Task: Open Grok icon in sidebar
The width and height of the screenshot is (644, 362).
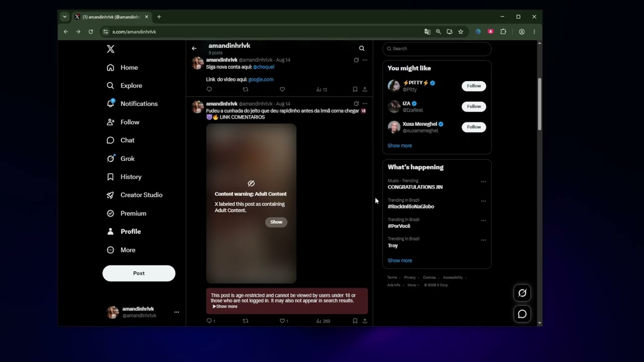Action: tap(111, 158)
